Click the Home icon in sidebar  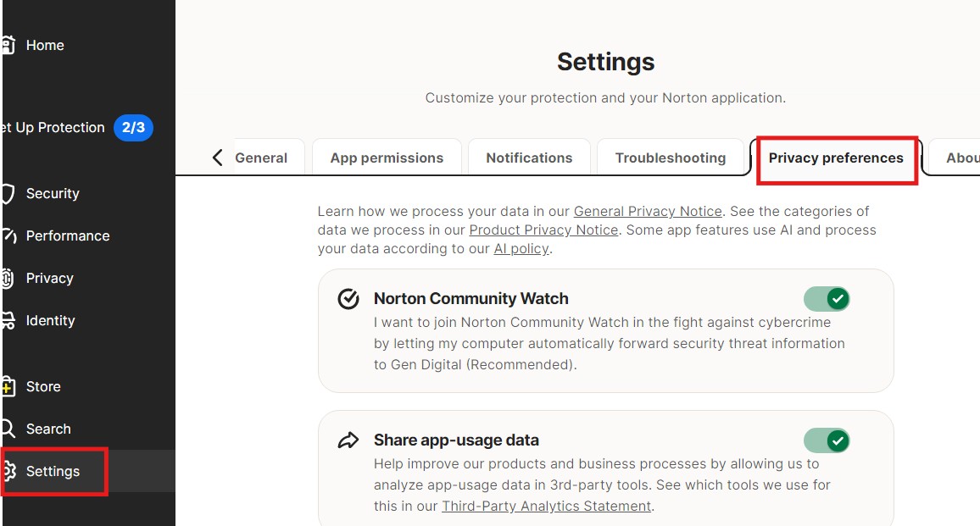click(x=8, y=45)
